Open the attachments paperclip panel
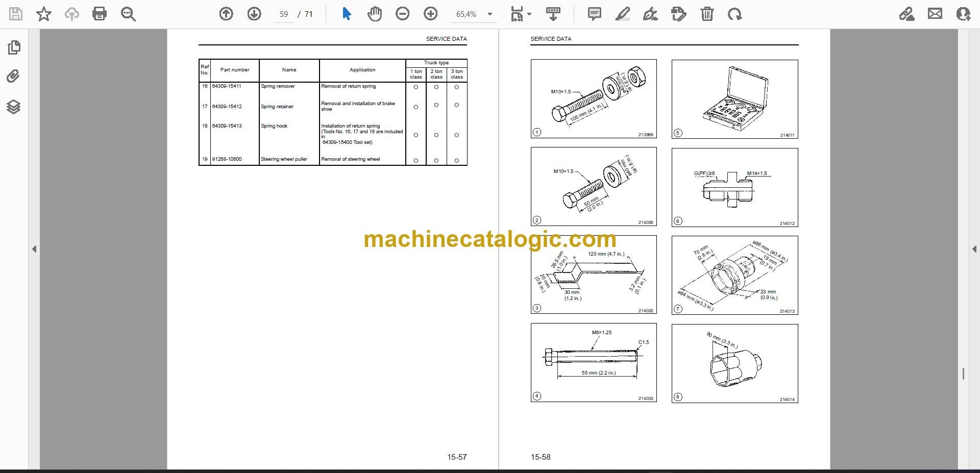 coord(14,77)
